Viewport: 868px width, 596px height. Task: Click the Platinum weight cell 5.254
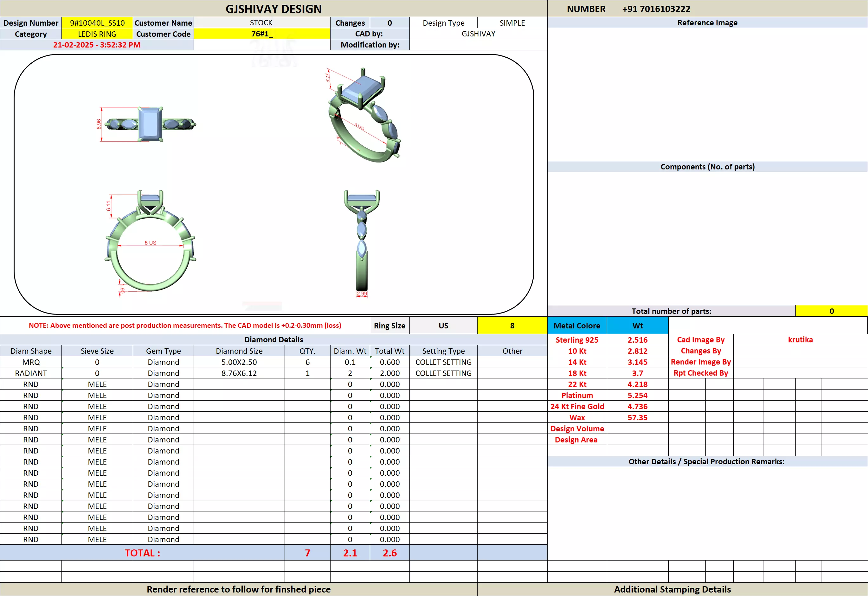point(637,396)
